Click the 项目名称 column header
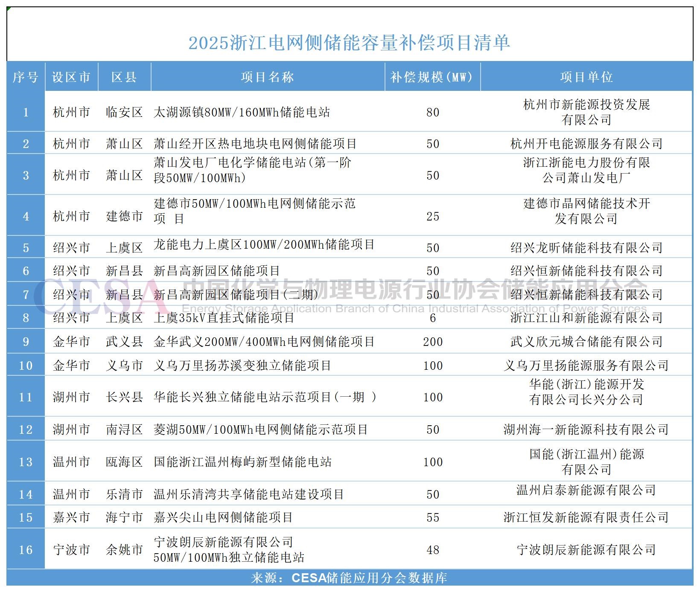Viewport: 700px width, 592px height. pyautogui.click(x=268, y=77)
